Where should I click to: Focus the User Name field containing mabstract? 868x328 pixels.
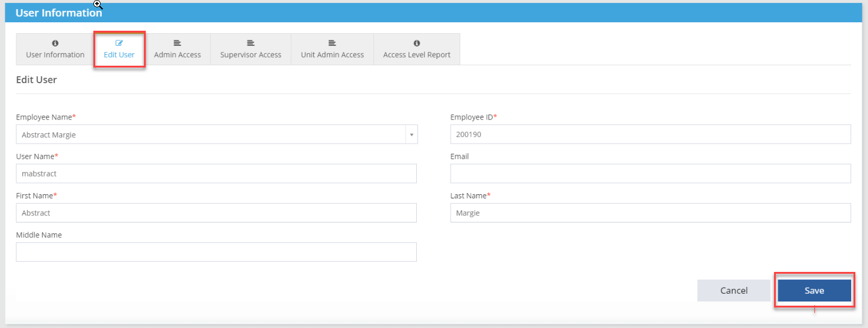[x=216, y=174]
